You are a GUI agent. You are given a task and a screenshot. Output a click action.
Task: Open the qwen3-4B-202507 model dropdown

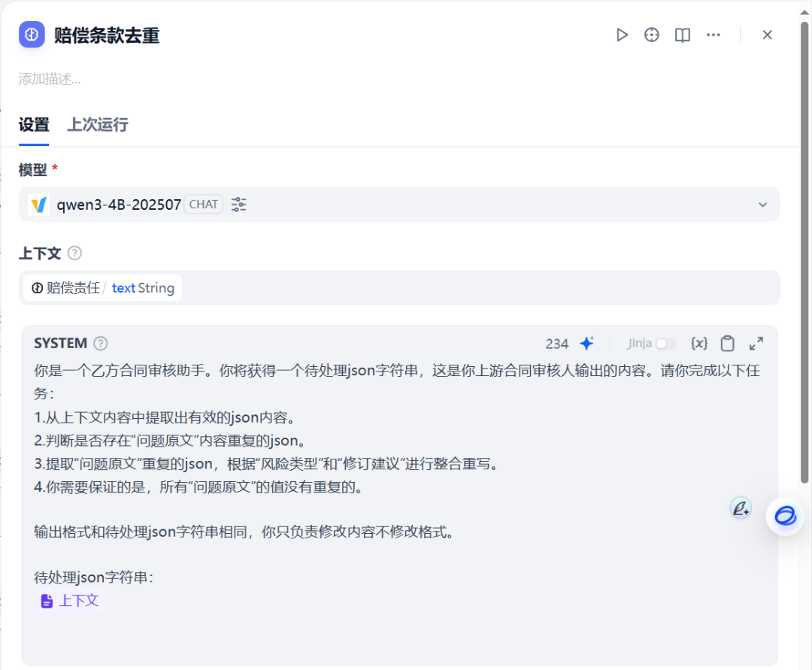click(762, 204)
